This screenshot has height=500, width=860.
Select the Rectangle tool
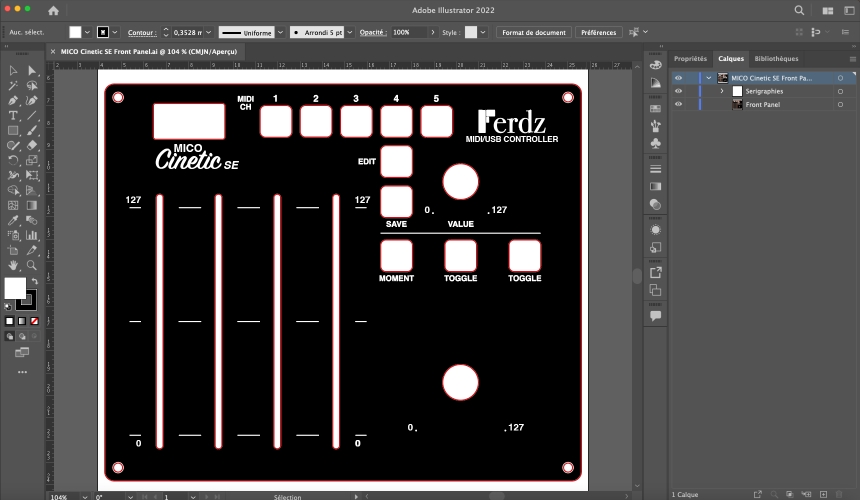13,131
